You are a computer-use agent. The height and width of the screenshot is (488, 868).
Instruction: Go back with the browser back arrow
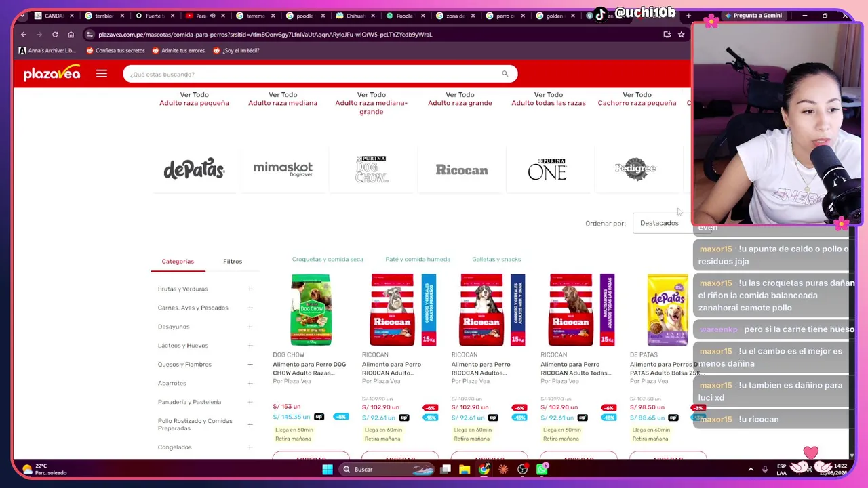24,34
